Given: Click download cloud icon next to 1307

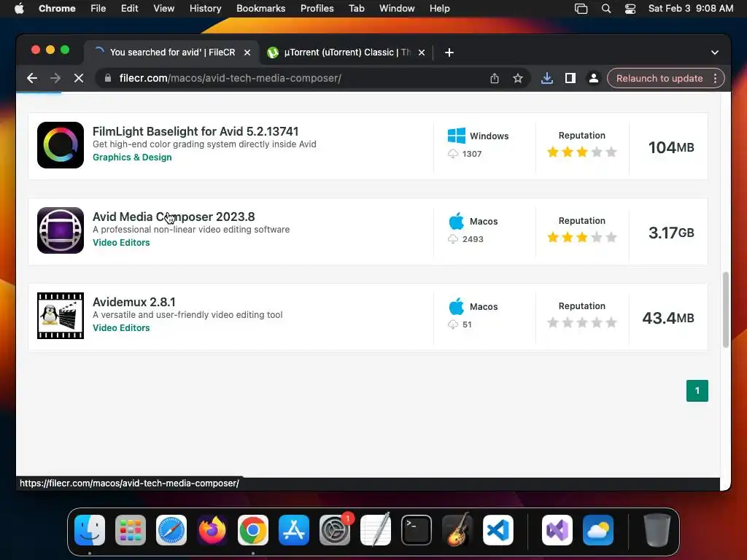Looking at the screenshot, I should (453, 154).
